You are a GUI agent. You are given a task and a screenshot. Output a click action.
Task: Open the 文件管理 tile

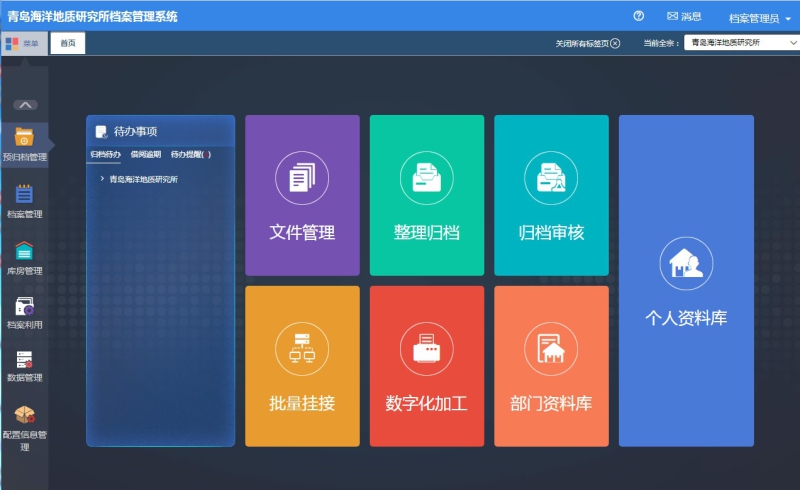302,195
